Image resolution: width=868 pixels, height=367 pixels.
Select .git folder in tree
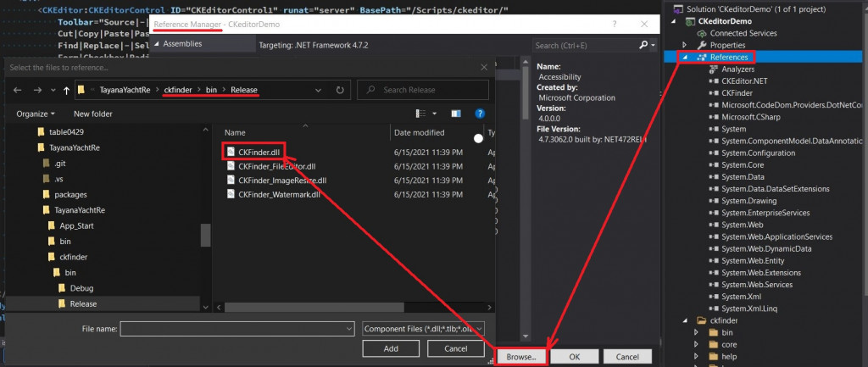pyautogui.click(x=59, y=164)
